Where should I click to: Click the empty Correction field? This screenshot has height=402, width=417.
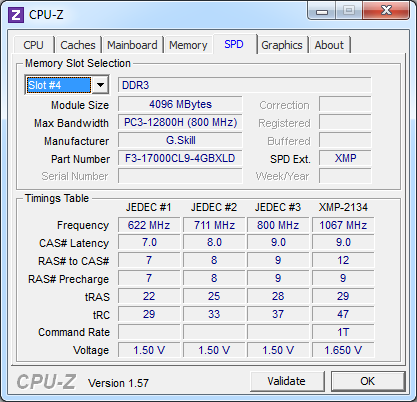(x=345, y=104)
